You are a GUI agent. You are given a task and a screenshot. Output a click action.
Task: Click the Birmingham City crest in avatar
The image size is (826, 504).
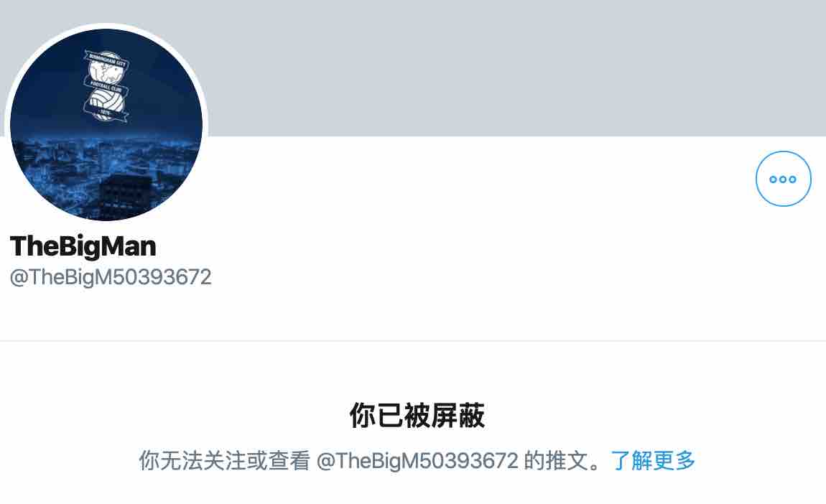106,86
